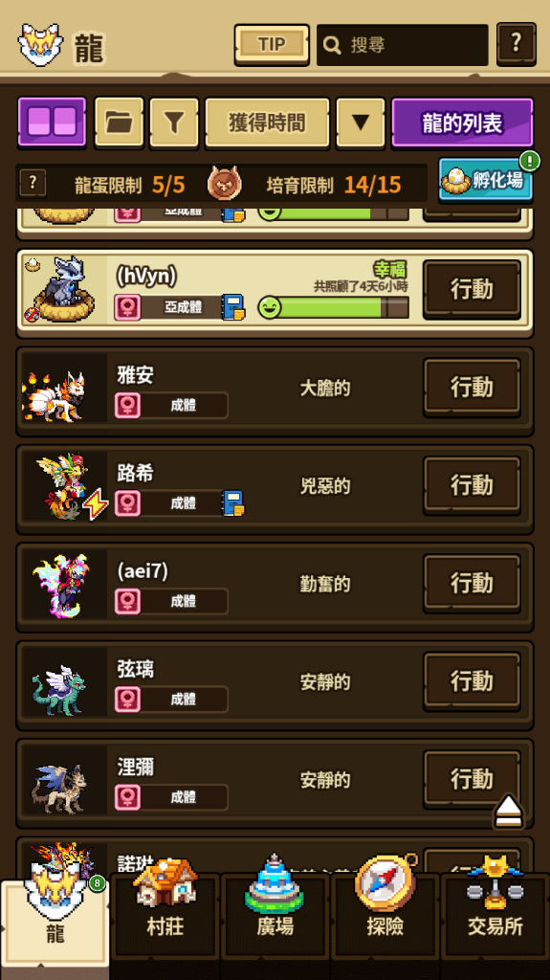Click the lightning bolt icon on 路希

95,504
